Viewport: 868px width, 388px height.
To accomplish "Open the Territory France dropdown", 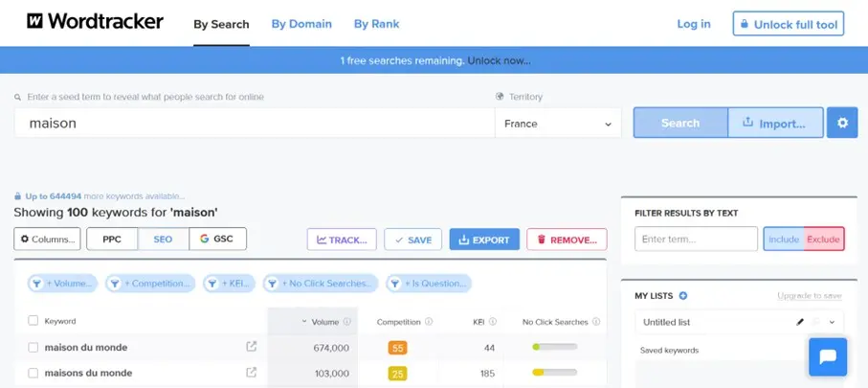I will click(558, 124).
